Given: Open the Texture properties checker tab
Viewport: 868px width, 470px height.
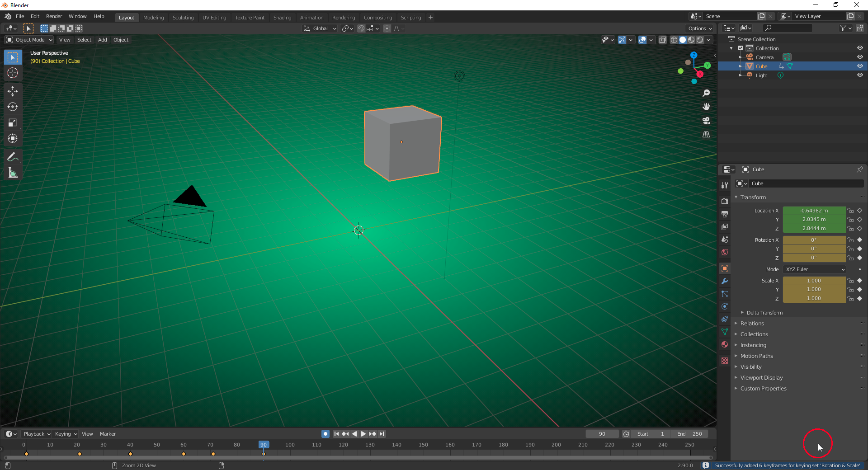Looking at the screenshot, I should tap(725, 361).
